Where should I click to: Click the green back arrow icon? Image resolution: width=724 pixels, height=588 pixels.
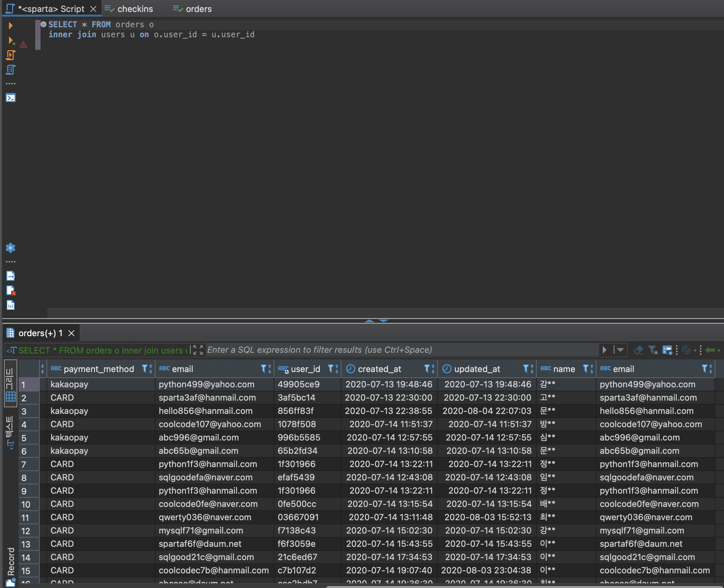[x=710, y=350]
